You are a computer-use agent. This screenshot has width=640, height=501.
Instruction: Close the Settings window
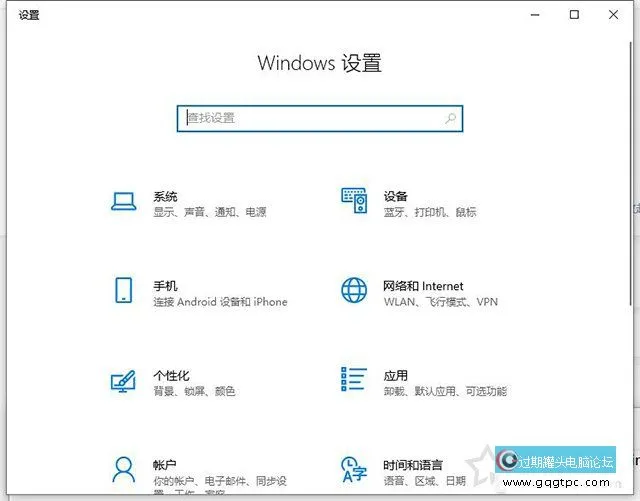(x=613, y=15)
